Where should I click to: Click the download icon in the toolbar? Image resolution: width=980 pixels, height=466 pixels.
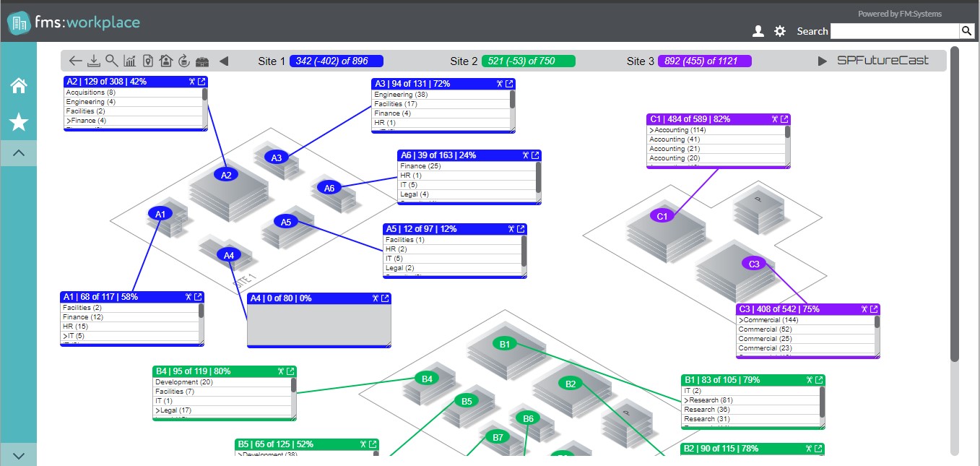[x=94, y=61]
